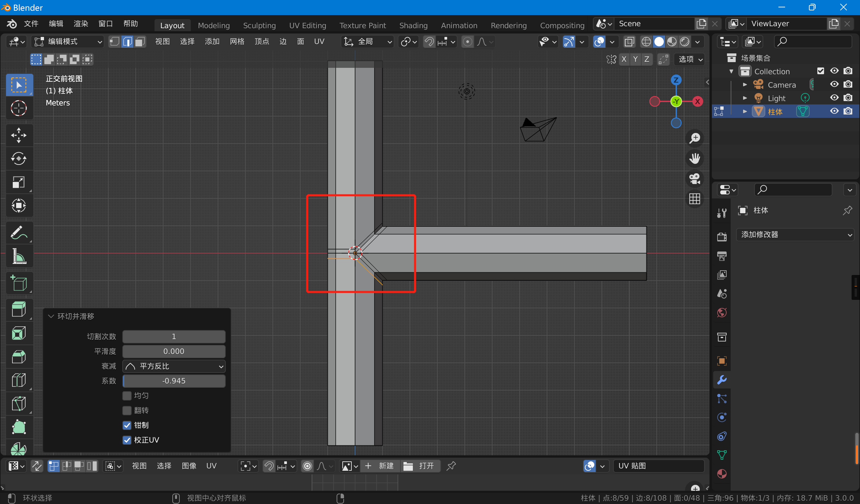The height and width of the screenshot is (504, 860).
Task: Open the 顶点 menu in viewport header
Action: [262, 42]
